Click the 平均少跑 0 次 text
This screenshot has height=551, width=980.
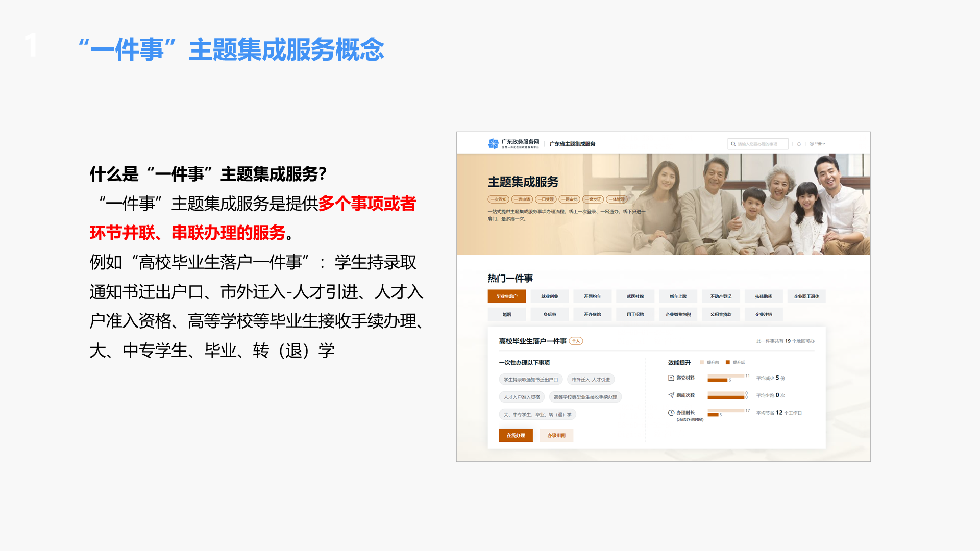(x=771, y=395)
